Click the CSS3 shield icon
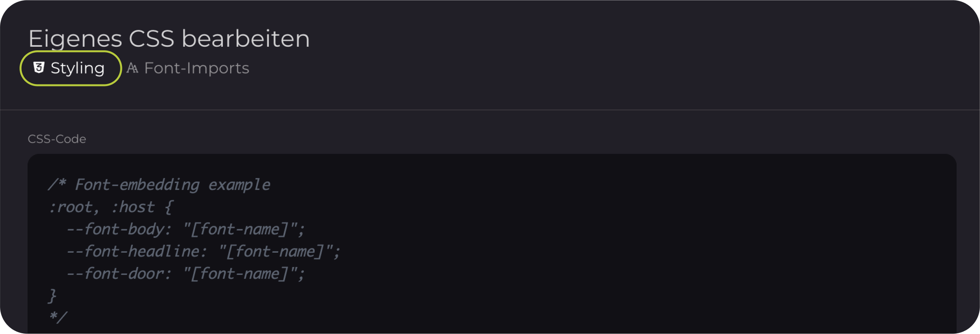This screenshot has height=334, width=980. point(39,68)
